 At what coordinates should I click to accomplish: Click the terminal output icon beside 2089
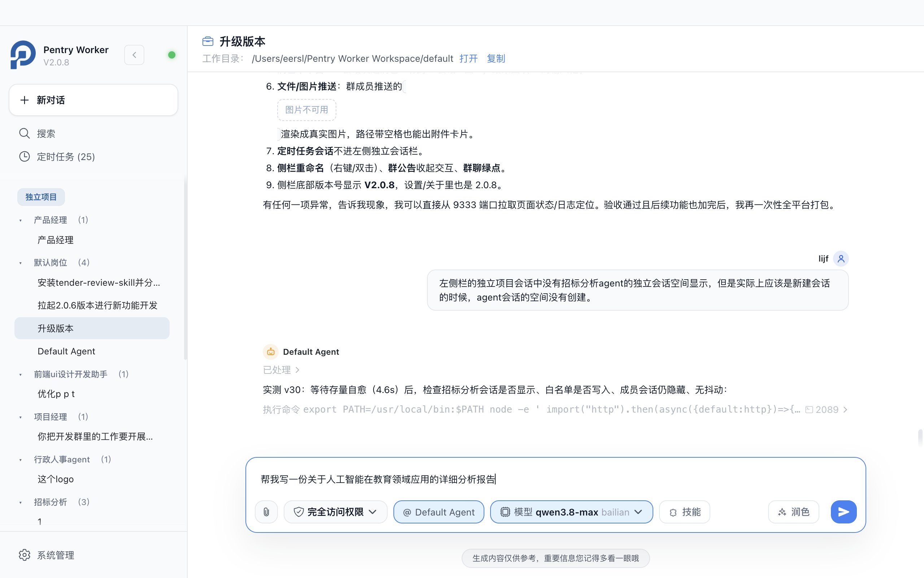(x=809, y=410)
